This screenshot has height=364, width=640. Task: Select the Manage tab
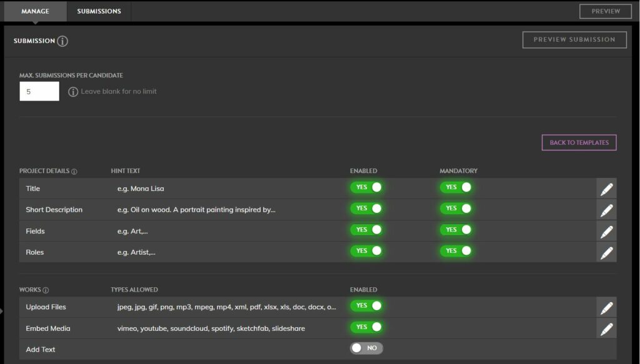pos(35,11)
